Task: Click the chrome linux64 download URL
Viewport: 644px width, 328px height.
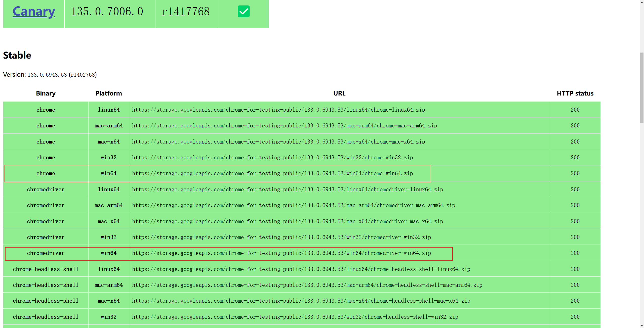Action: [x=278, y=110]
